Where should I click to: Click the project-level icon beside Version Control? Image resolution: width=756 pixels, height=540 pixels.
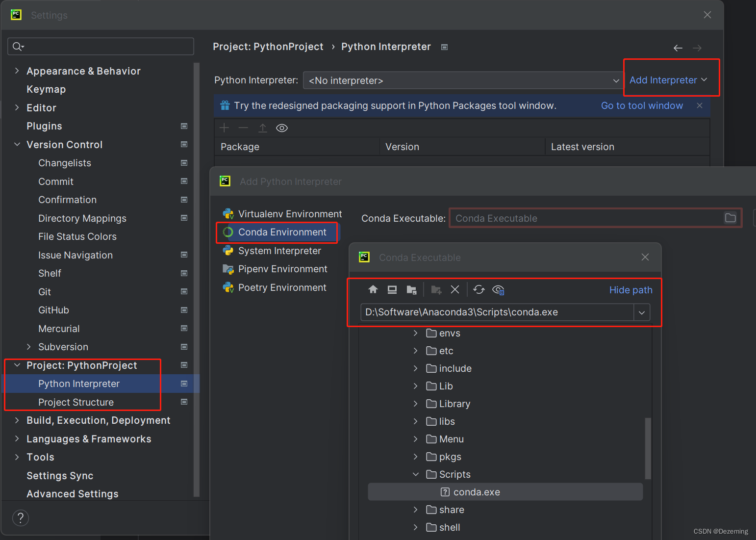point(184,144)
